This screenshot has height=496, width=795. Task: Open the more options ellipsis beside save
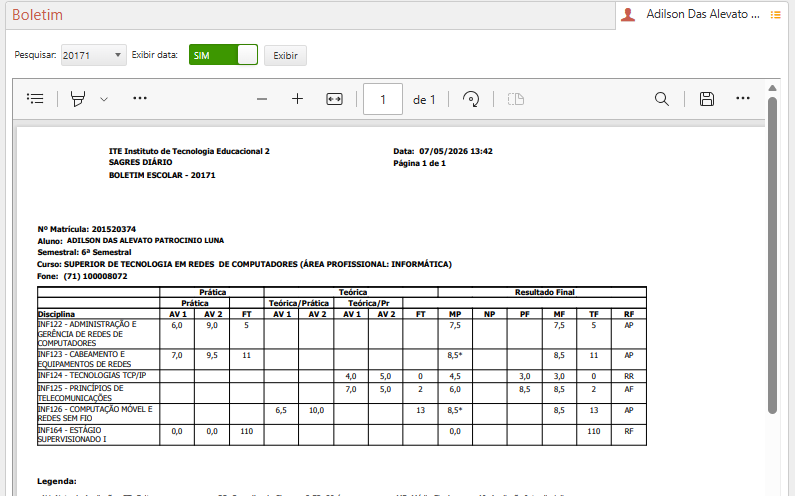[x=743, y=98]
